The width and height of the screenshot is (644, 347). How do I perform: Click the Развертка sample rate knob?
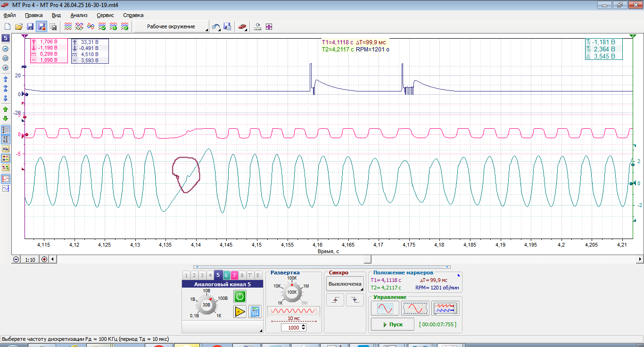(292, 292)
